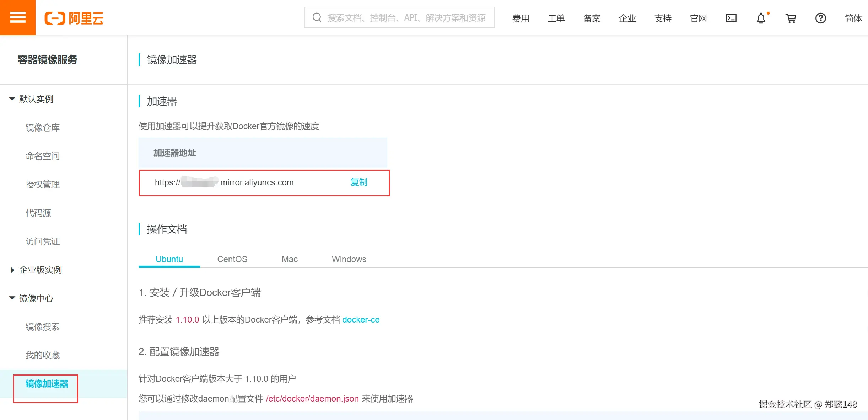Switch to the Ubuntu tab
The width and height of the screenshot is (868, 420).
pyautogui.click(x=169, y=259)
